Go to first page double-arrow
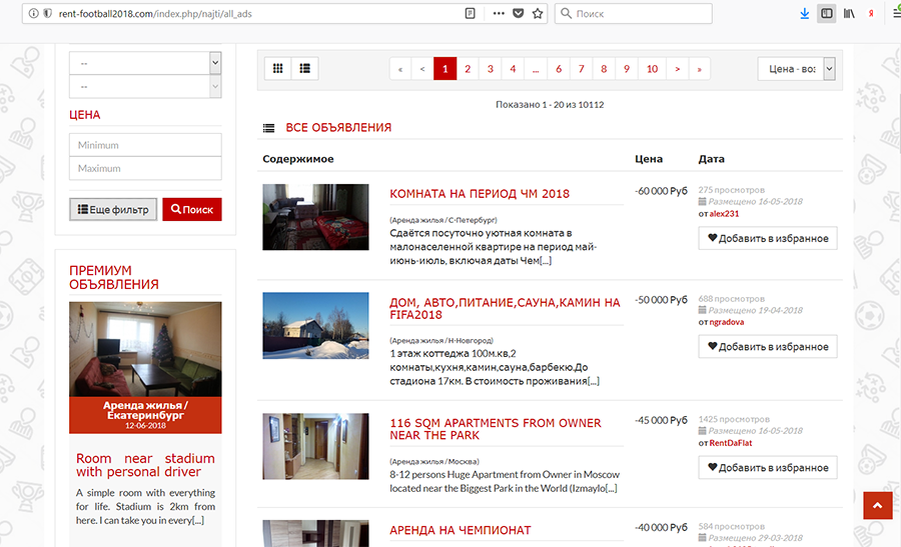901x547 pixels. click(x=401, y=69)
